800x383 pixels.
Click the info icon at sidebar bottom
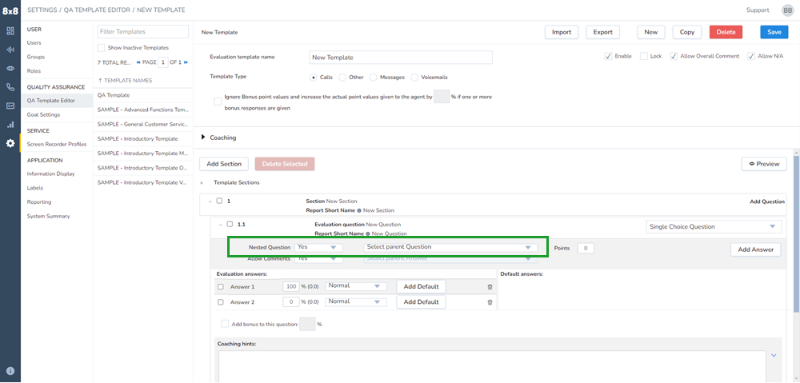coord(10,371)
